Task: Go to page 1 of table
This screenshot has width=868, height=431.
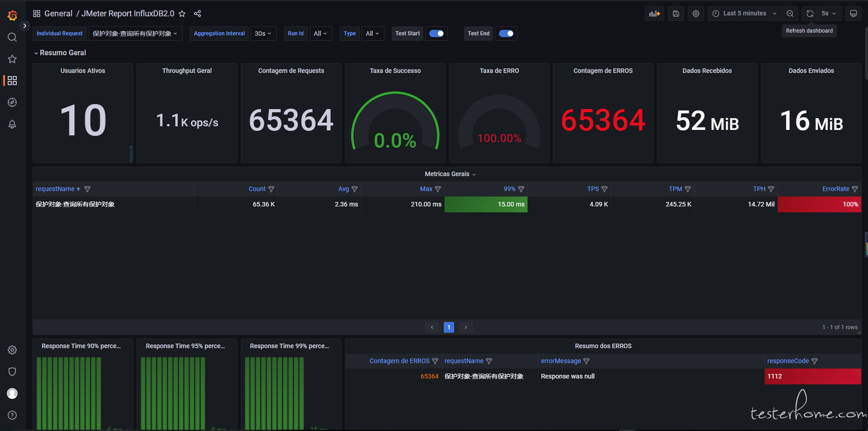Action: click(x=449, y=327)
